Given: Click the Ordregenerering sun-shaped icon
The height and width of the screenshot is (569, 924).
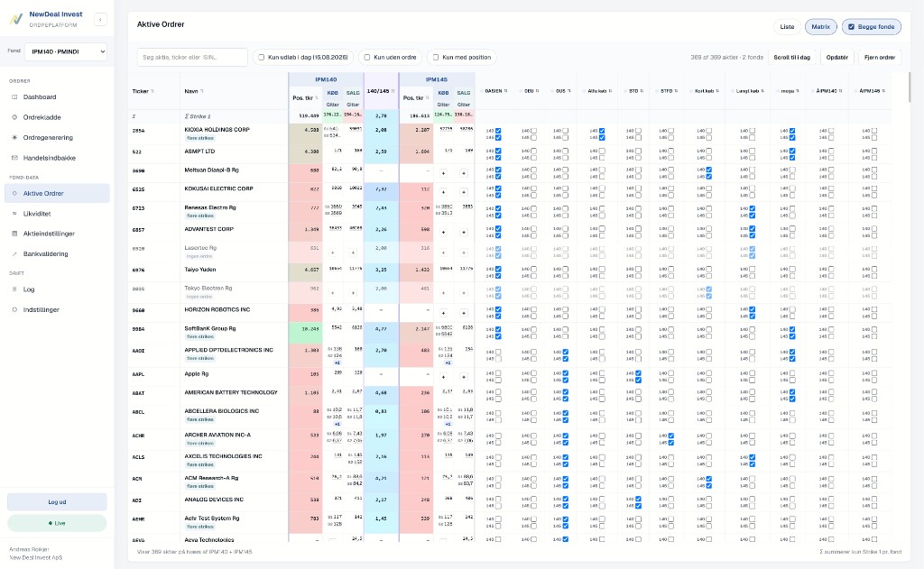Looking at the screenshot, I should pos(14,137).
